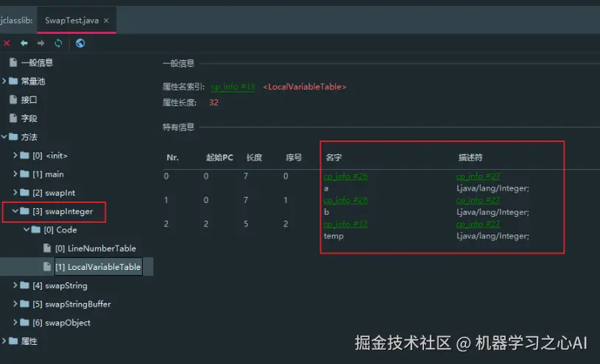
Task: Click the 接口 file icon
Action: tap(13, 99)
